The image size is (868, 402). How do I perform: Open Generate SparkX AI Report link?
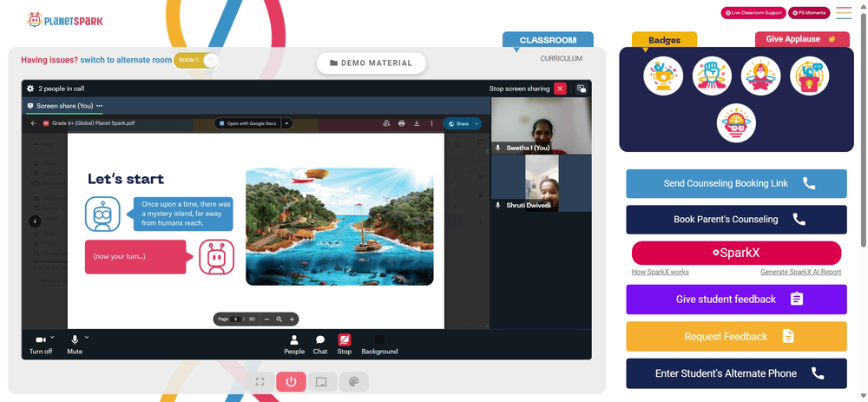800,272
